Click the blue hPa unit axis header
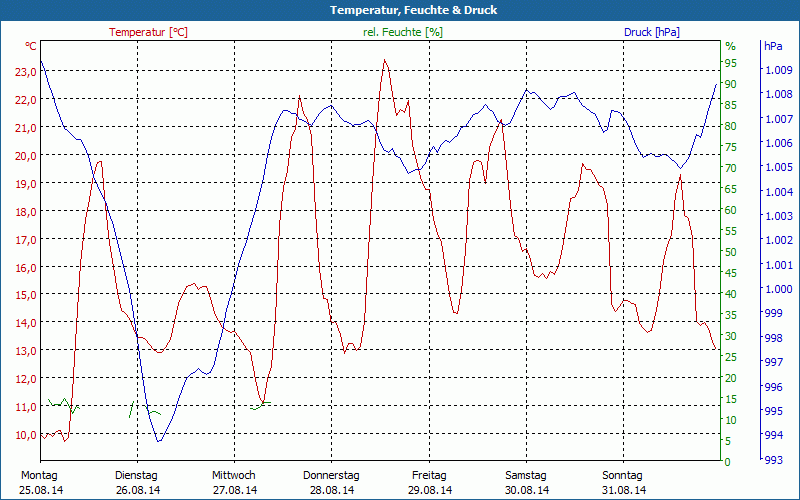 (x=773, y=46)
